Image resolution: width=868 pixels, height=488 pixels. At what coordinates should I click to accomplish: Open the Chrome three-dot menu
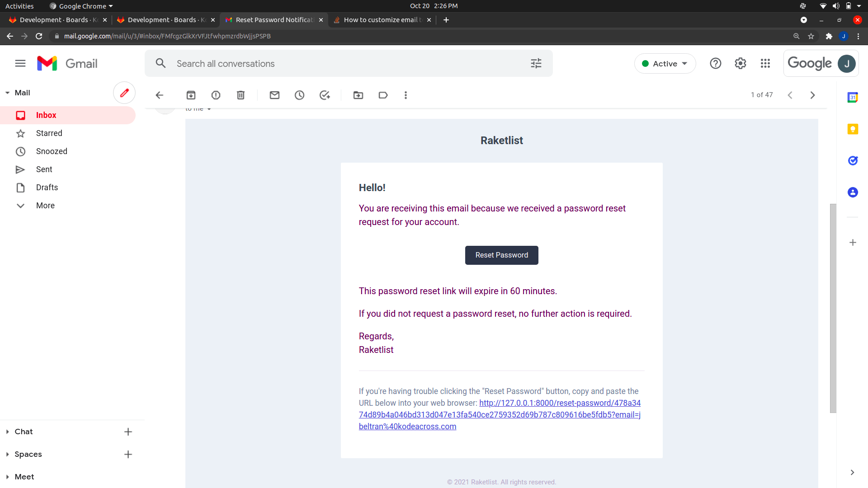click(858, 36)
